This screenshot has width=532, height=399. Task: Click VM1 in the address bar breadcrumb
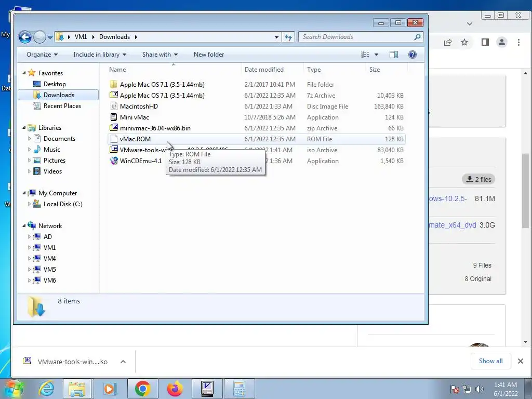click(x=81, y=37)
